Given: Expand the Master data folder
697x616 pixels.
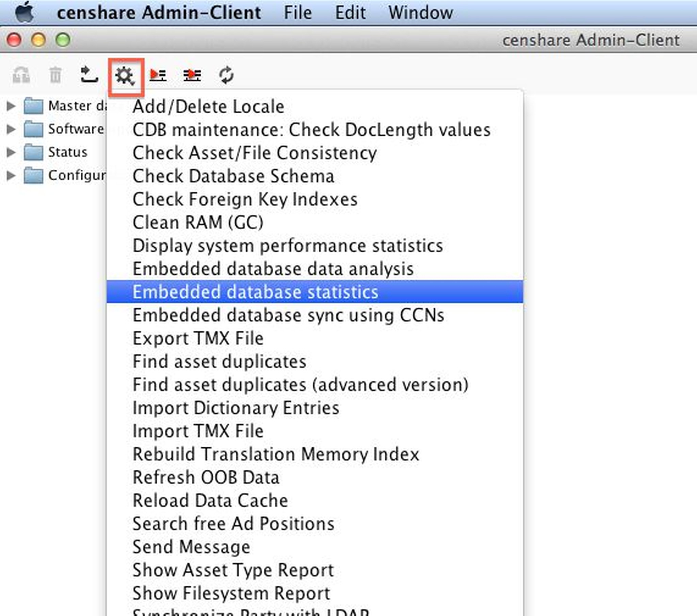Looking at the screenshot, I should 11,106.
